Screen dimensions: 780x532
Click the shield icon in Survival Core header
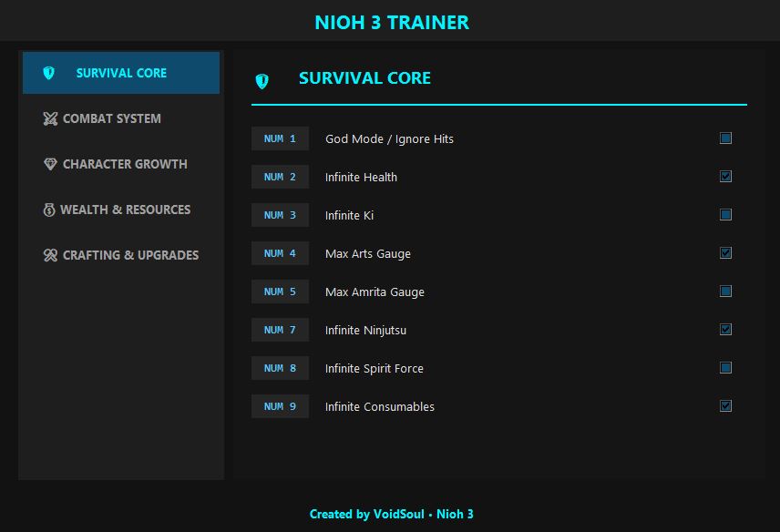(262, 81)
